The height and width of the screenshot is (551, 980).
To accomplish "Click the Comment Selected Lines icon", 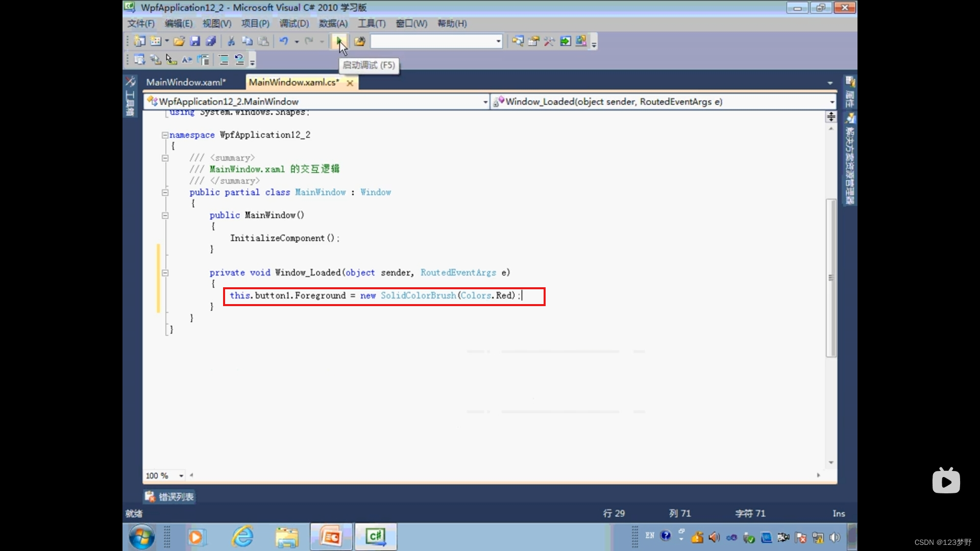I will (x=224, y=60).
